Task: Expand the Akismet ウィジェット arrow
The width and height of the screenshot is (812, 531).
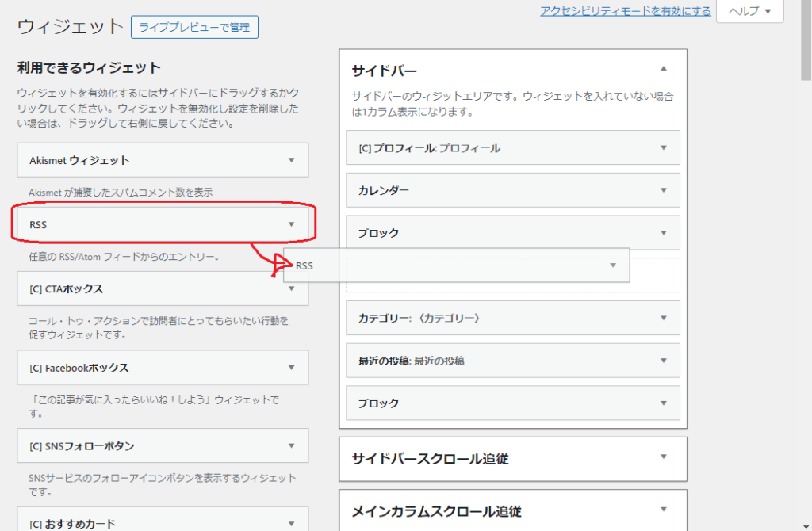Action: [x=291, y=160]
